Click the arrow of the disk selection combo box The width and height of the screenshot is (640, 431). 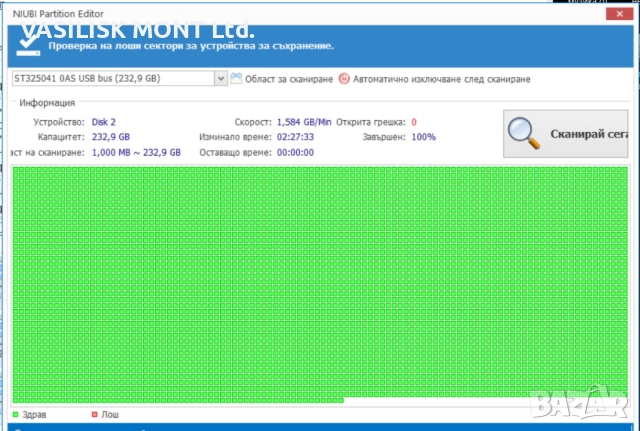220,78
